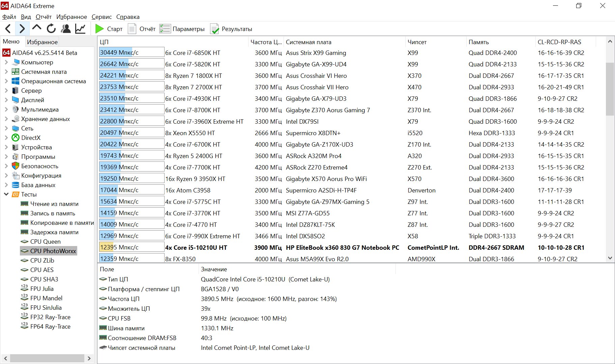
Task: Open the Вид menu
Action: pos(26,17)
